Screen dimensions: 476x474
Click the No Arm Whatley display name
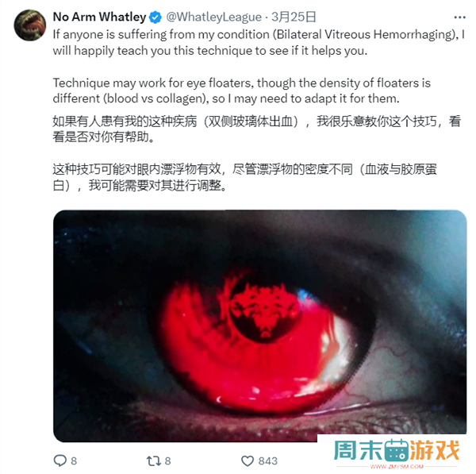(100, 17)
